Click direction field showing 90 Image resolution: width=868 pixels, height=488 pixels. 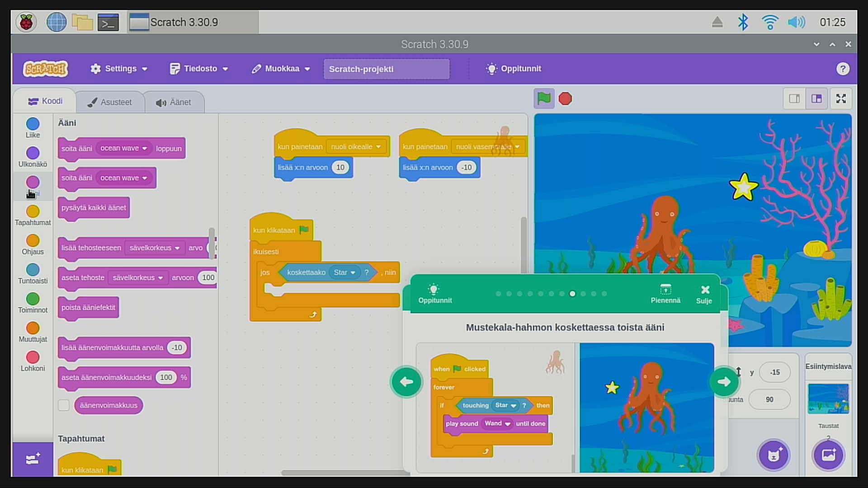tap(769, 399)
